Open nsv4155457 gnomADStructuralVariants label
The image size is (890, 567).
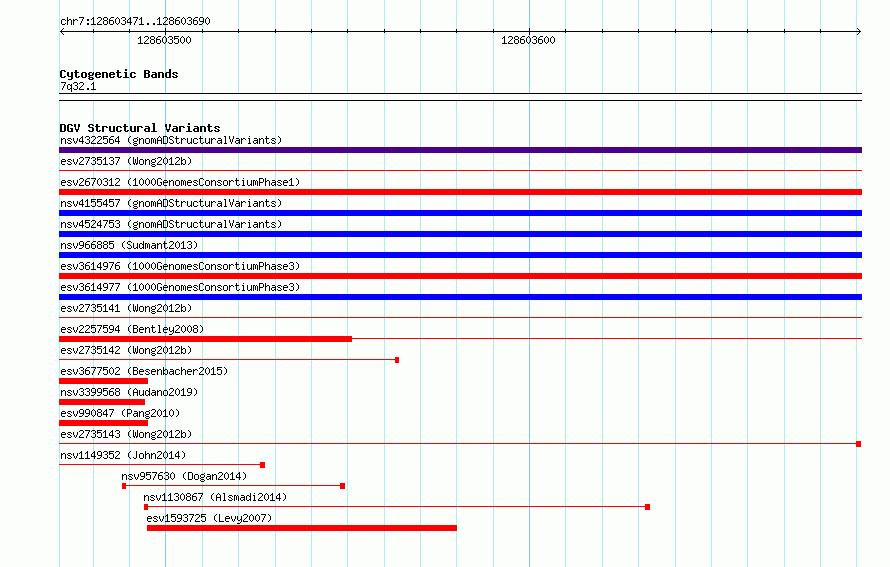pyautogui.click(x=171, y=203)
